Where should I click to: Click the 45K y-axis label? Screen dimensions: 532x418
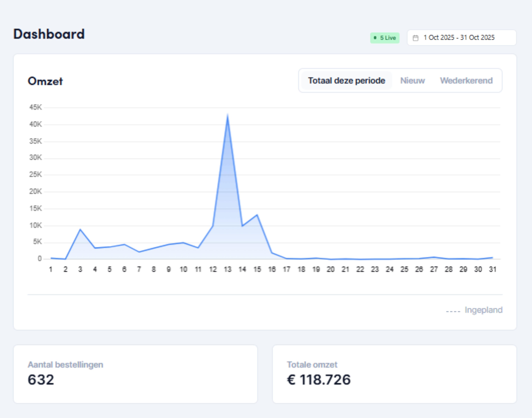(36, 107)
